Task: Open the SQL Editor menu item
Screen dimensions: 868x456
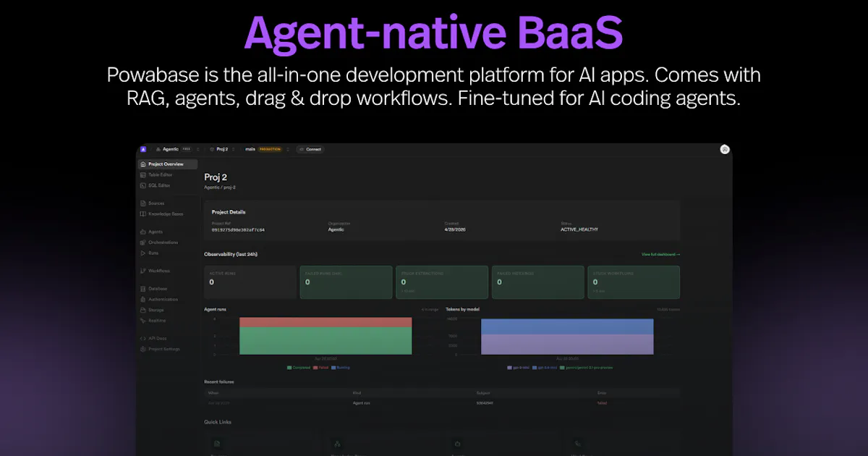Action: click(x=167, y=185)
